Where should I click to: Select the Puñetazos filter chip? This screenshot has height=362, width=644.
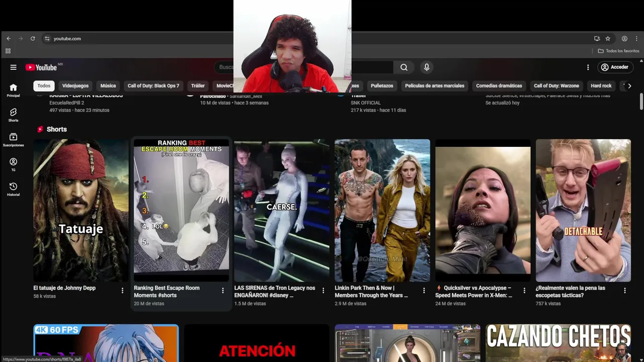point(382,86)
